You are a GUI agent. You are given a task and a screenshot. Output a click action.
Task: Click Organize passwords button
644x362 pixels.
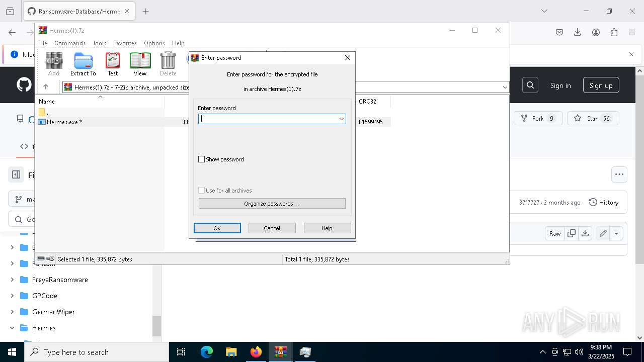coord(272,204)
